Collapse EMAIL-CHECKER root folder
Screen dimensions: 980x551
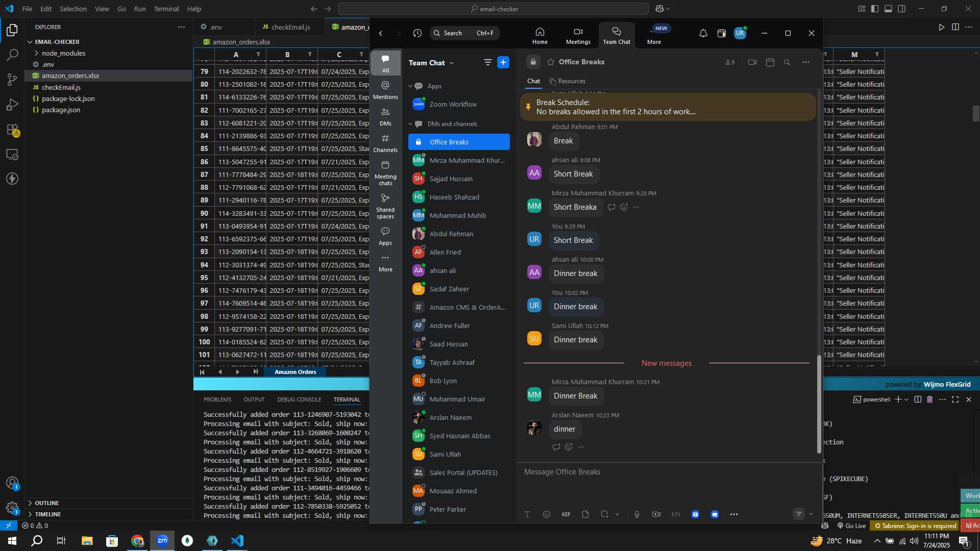(x=30, y=42)
